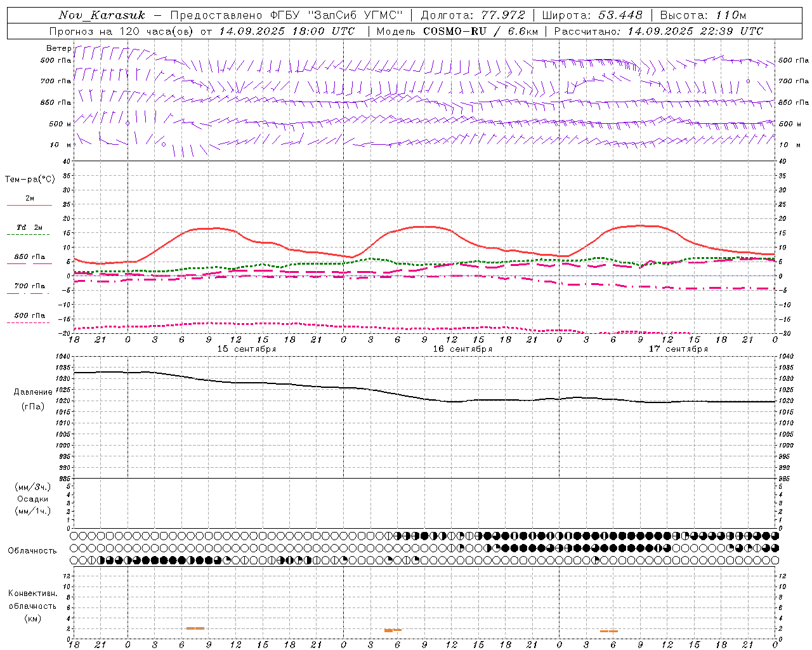Click the "Облачность" cloud cover label
The width and height of the screenshot is (812, 650).
coord(32,551)
